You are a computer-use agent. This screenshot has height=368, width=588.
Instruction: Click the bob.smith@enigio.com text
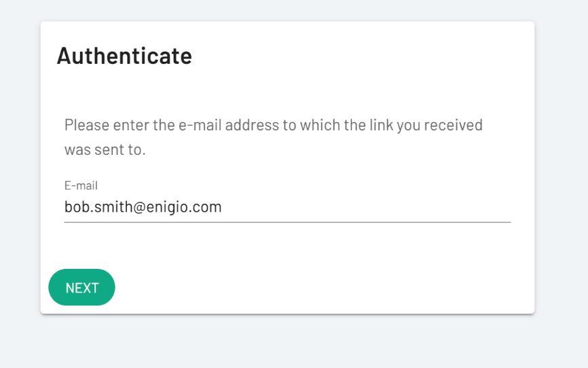click(x=143, y=207)
